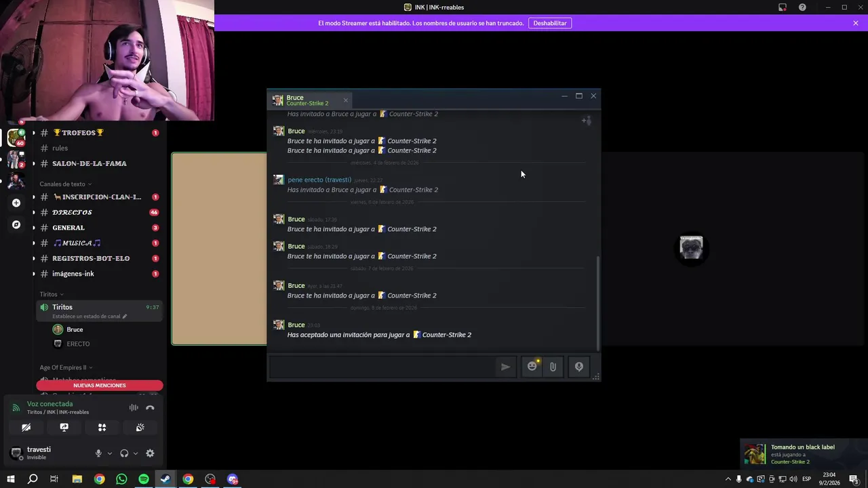This screenshot has width=868, height=488.
Task: Open Task View in the taskbar
Action: [x=54, y=479]
